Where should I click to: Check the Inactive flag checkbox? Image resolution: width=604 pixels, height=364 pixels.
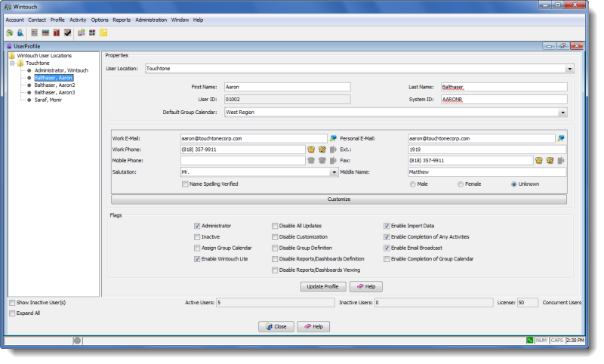click(x=197, y=238)
